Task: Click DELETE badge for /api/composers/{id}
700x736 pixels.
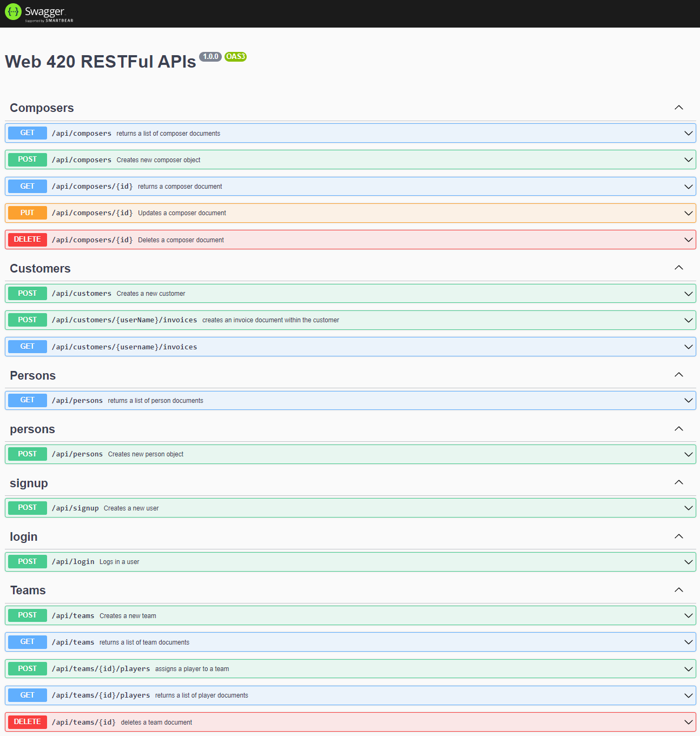Action: pos(28,240)
